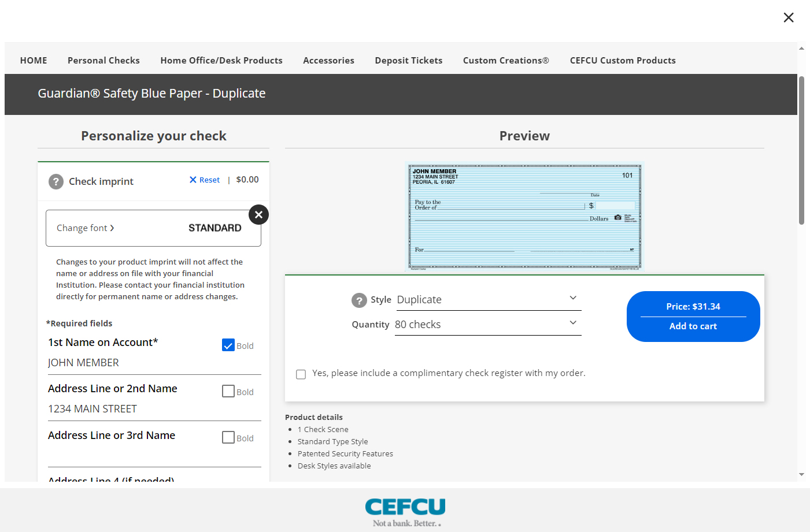
Task: Dismiss font box with black circle X
Action: pyautogui.click(x=258, y=215)
